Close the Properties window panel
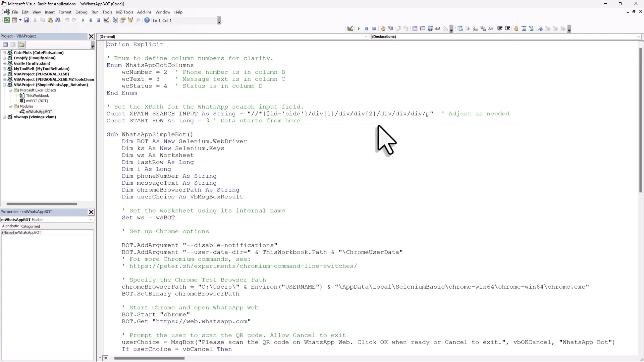The image size is (644, 362). [91, 212]
